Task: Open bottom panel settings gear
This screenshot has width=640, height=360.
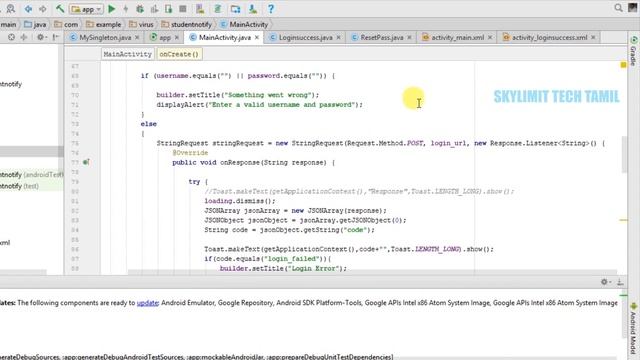Action: (605, 282)
